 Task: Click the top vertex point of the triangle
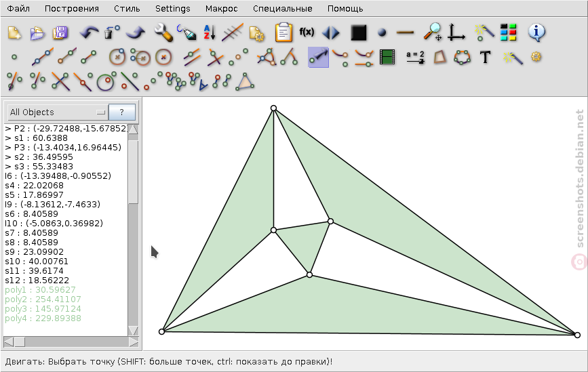coord(274,108)
